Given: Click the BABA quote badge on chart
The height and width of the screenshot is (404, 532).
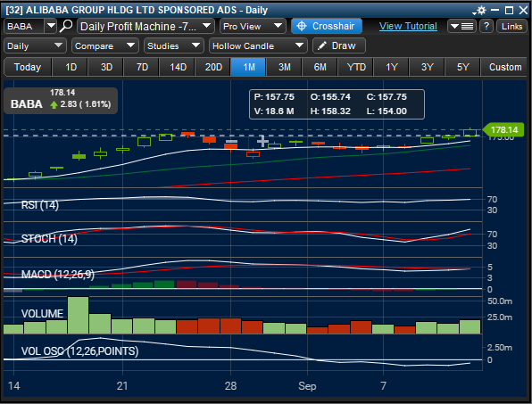Looking at the screenshot, I should 61,101.
